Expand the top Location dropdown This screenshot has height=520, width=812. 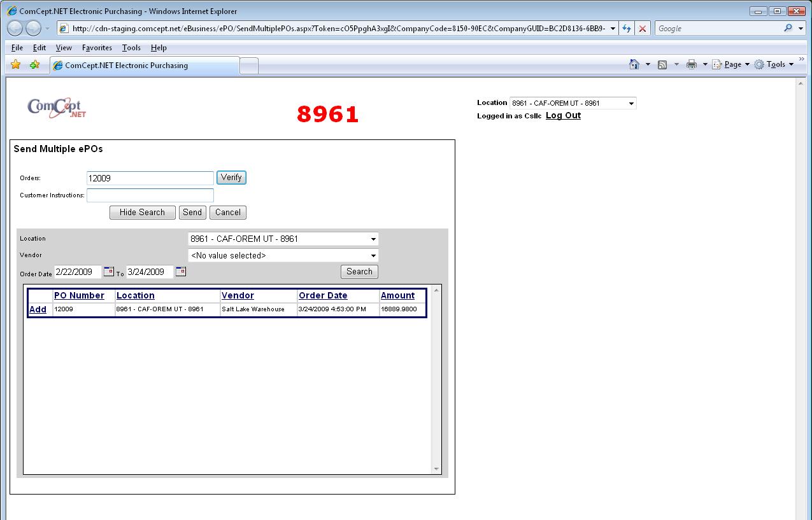tap(631, 103)
